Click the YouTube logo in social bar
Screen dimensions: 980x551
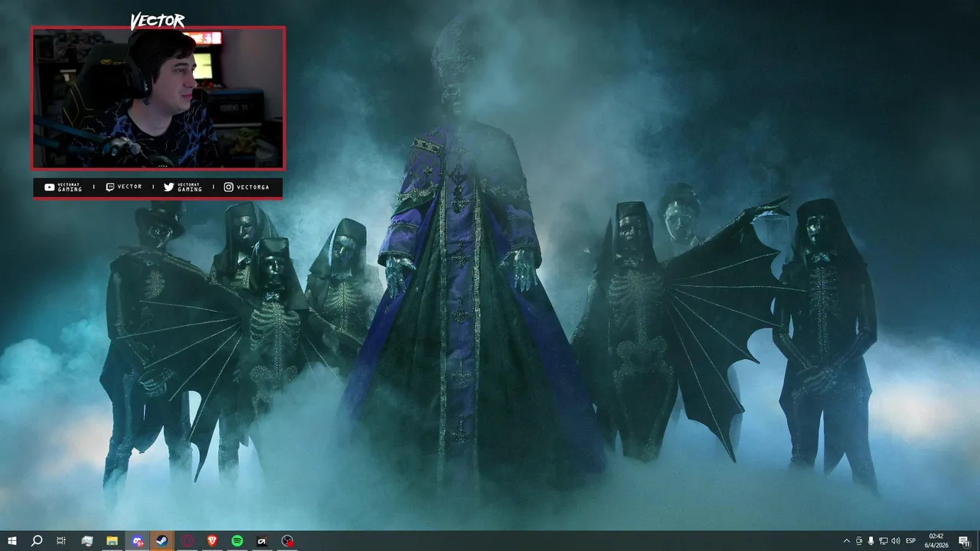click(x=50, y=187)
